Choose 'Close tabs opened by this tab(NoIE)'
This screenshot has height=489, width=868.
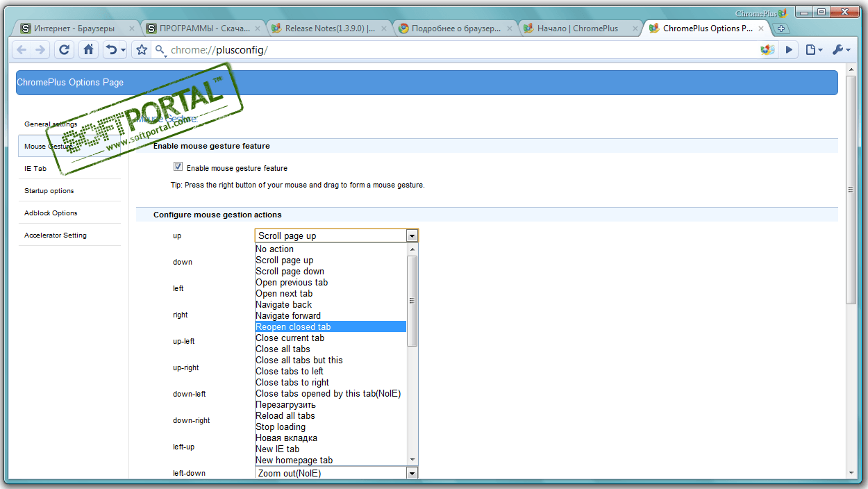pos(331,393)
